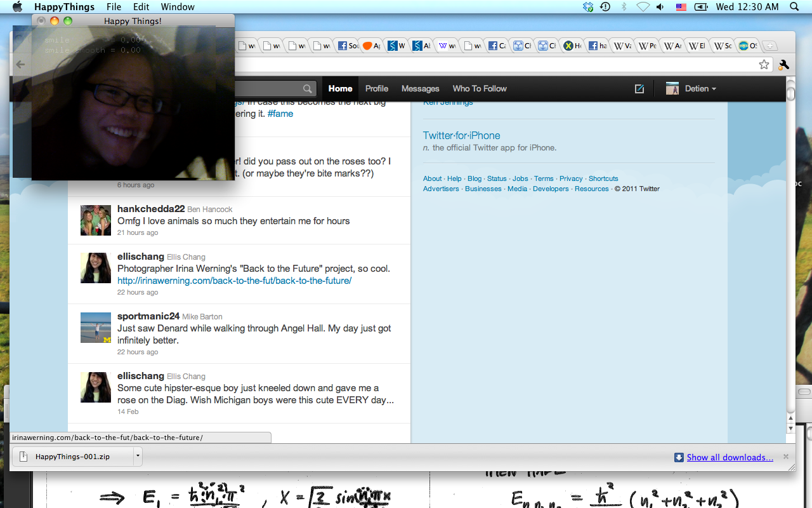
Task: Open the volume control in the menu bar
Action: pyautogui.click(x=660, y=7)
